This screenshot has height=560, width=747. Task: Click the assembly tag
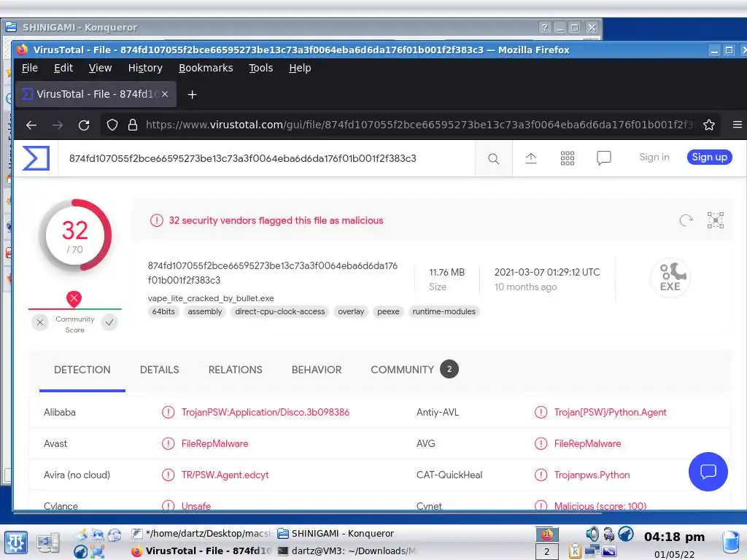click(205, 311)
